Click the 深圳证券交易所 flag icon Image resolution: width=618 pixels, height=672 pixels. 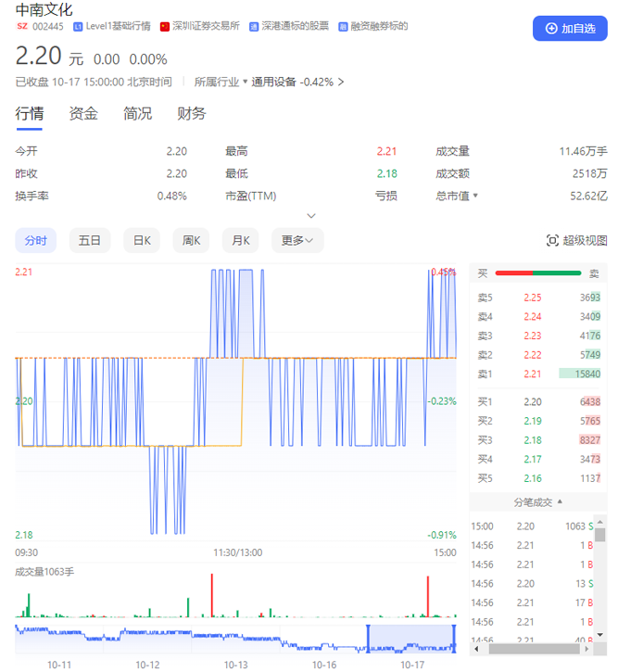165,27
